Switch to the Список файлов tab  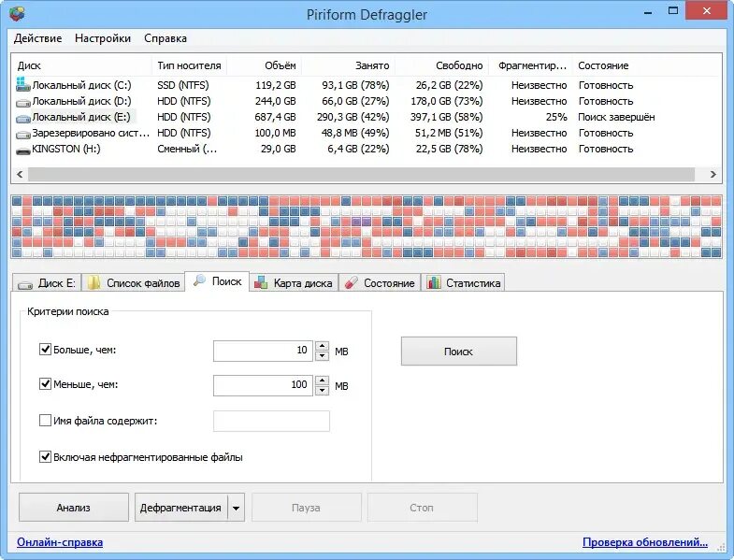tap(134, 283)
